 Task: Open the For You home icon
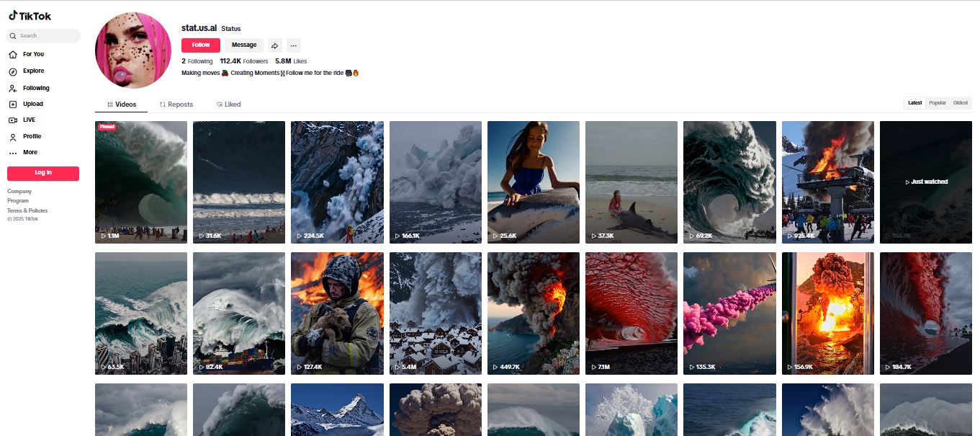point(13,55)
